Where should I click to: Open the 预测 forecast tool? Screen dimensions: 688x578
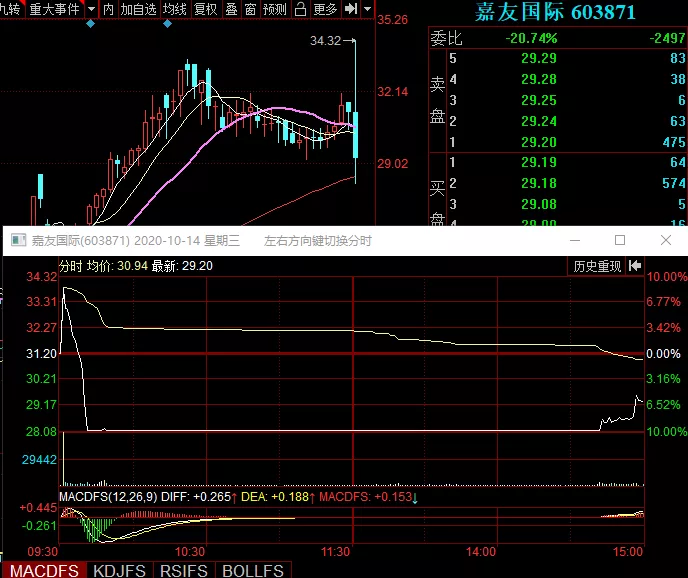[275, 9]
